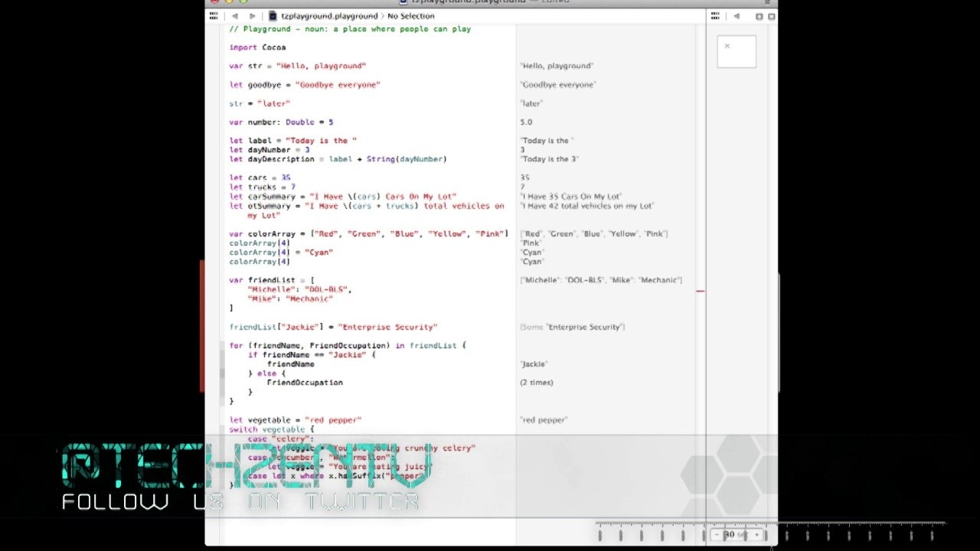Click the "Jackie" result in sidebar
Screen dimensions: 980x551
pyautogui.click(x=534, y=364)
